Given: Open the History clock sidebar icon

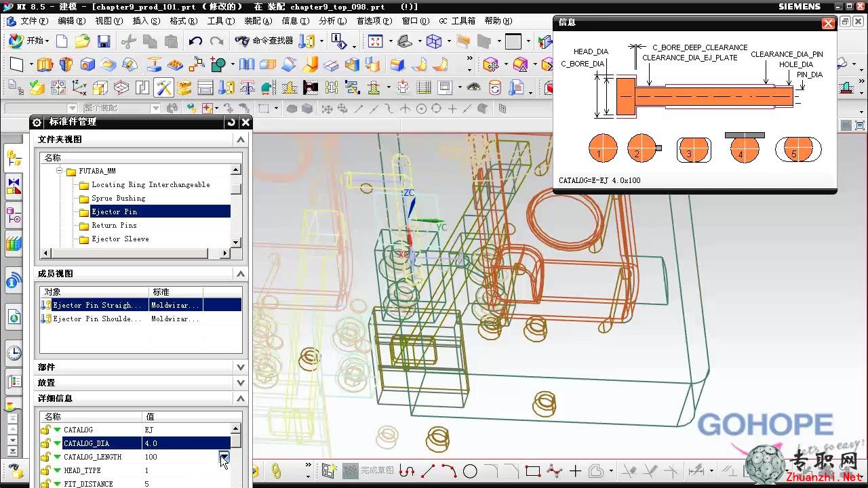Looking at the screenshot, I should [x=14, y=352].
